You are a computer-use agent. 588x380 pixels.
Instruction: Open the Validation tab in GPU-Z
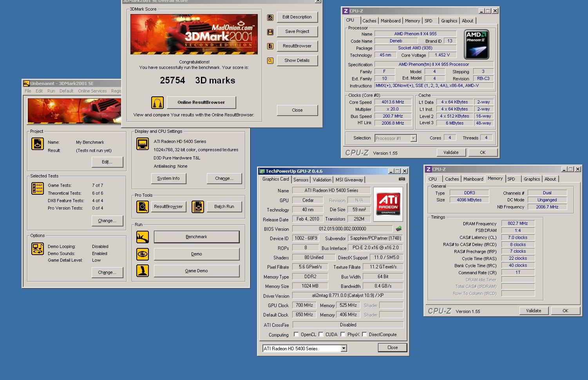coord(322,180)
